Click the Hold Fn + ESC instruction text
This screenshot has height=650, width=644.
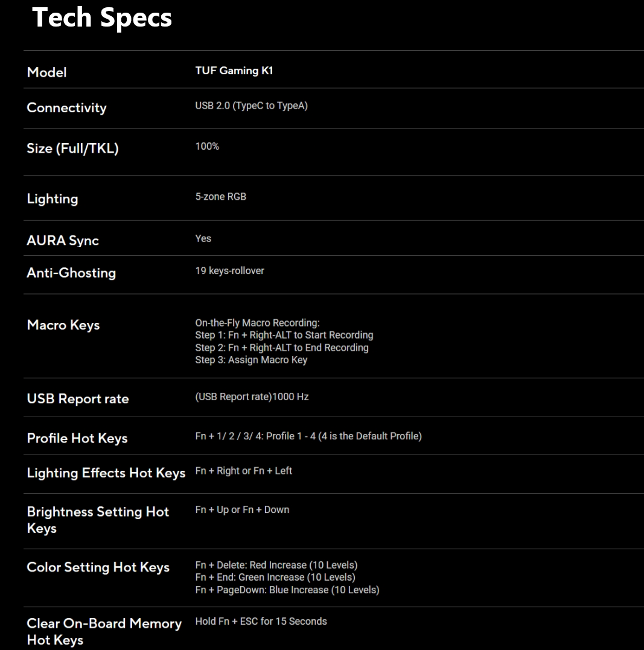[x=261, y=622]
